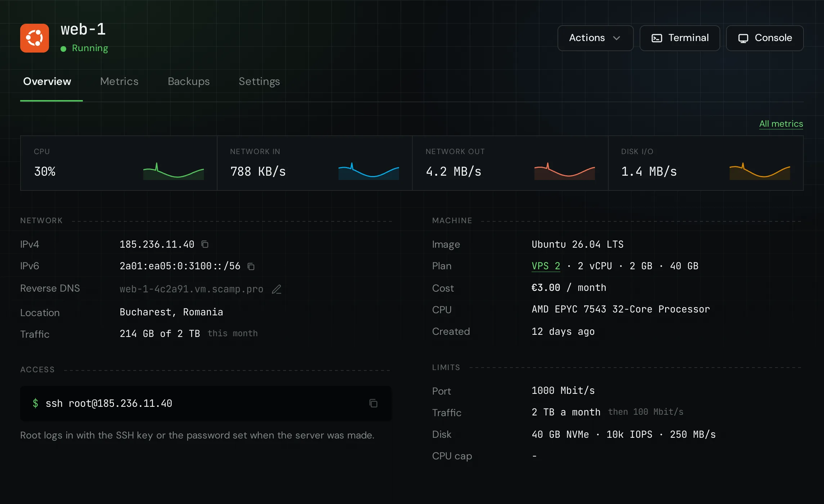Screen dimensions: 824x504
Task: Click the Network Out sparkline chart
Action: [565, 171]
